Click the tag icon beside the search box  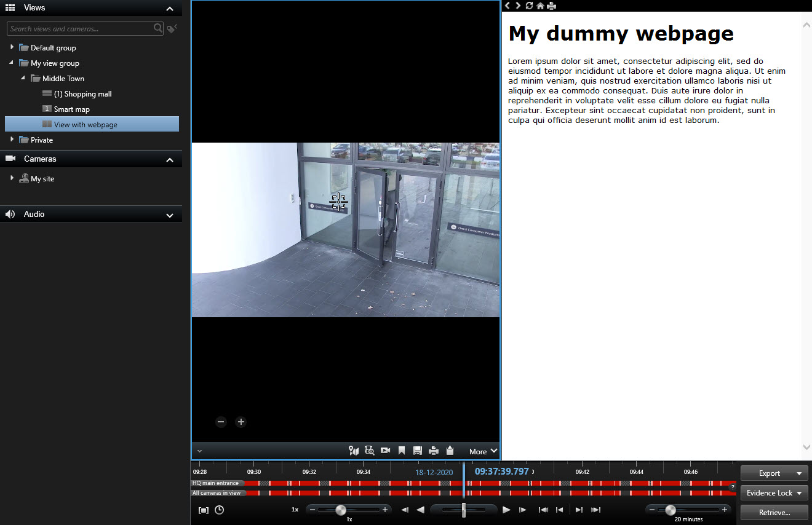tap(172, 29)
